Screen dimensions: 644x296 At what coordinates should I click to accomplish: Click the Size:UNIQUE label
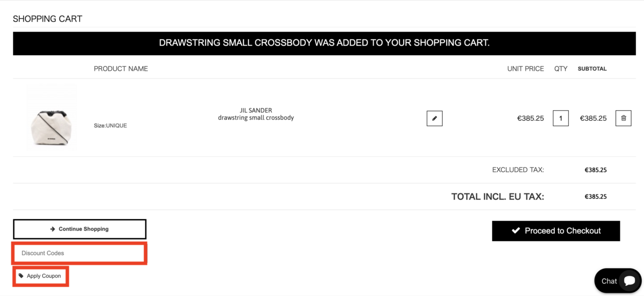coord(111,126)
